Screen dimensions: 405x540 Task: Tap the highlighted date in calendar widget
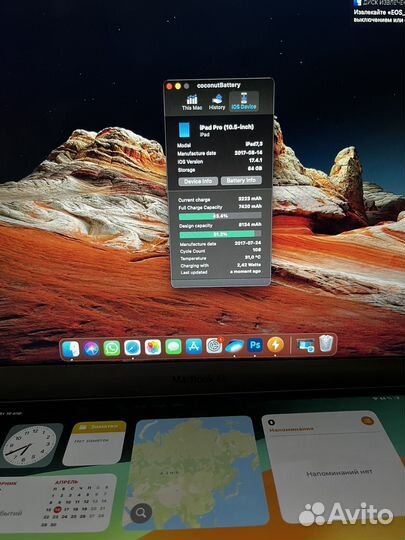tap(58, 509)
